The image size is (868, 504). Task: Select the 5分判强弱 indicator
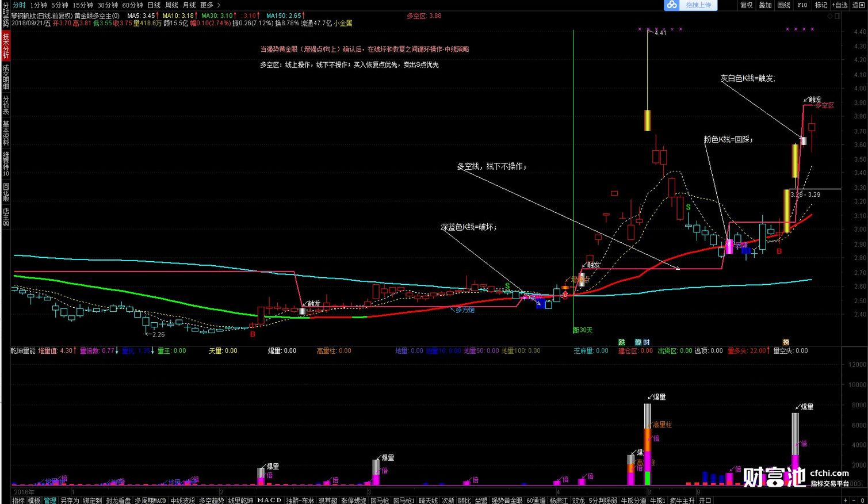click(x=603, y=501)
